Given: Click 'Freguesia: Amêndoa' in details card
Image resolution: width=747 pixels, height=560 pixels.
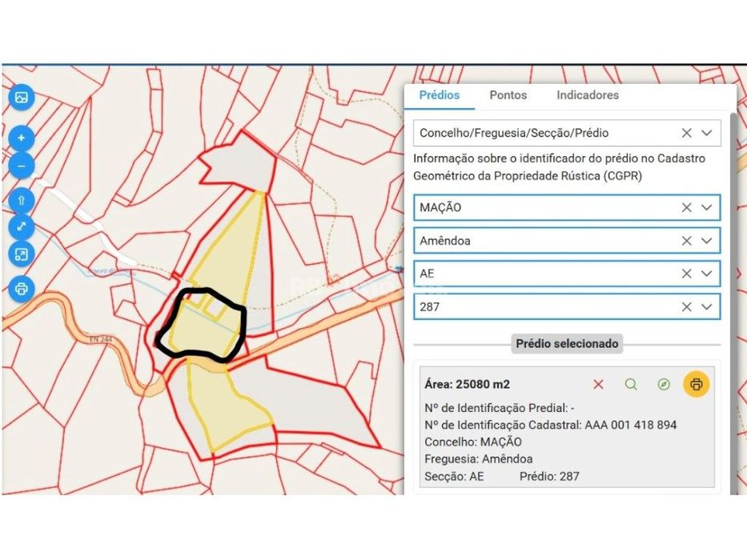Looking at the screenshot, I should click(x=478, y=459).
